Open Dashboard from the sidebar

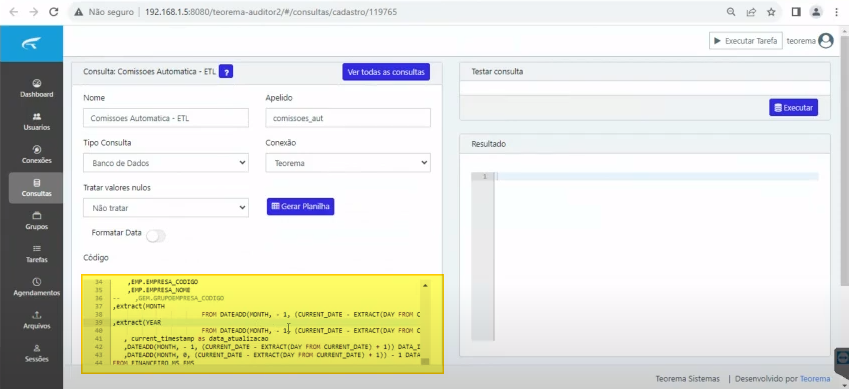tap(36, 88)
